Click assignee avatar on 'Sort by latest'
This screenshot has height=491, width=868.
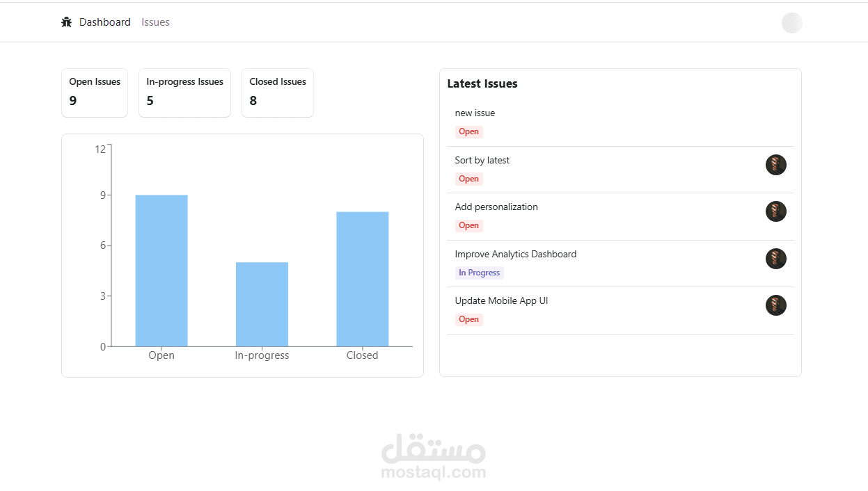coord(776,165)
